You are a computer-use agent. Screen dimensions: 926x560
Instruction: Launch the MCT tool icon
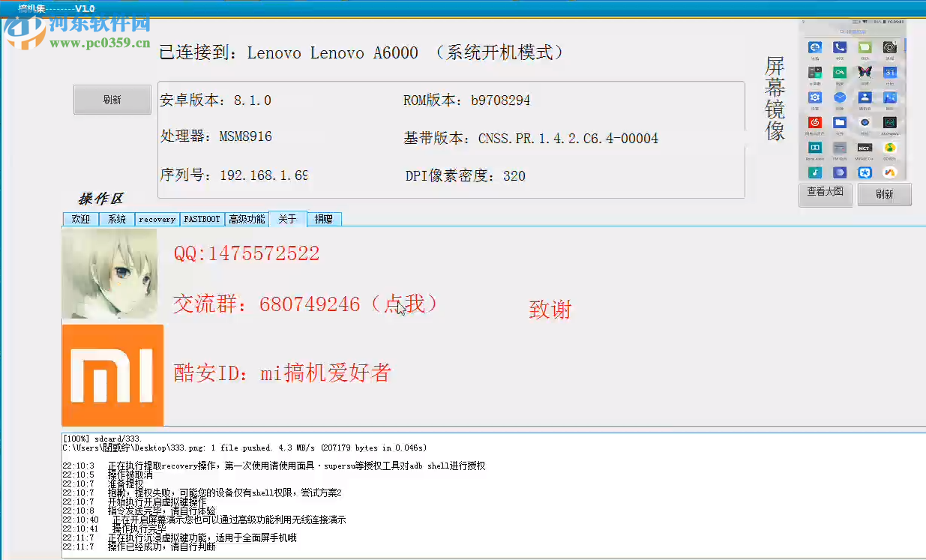(x=865, y=147)
